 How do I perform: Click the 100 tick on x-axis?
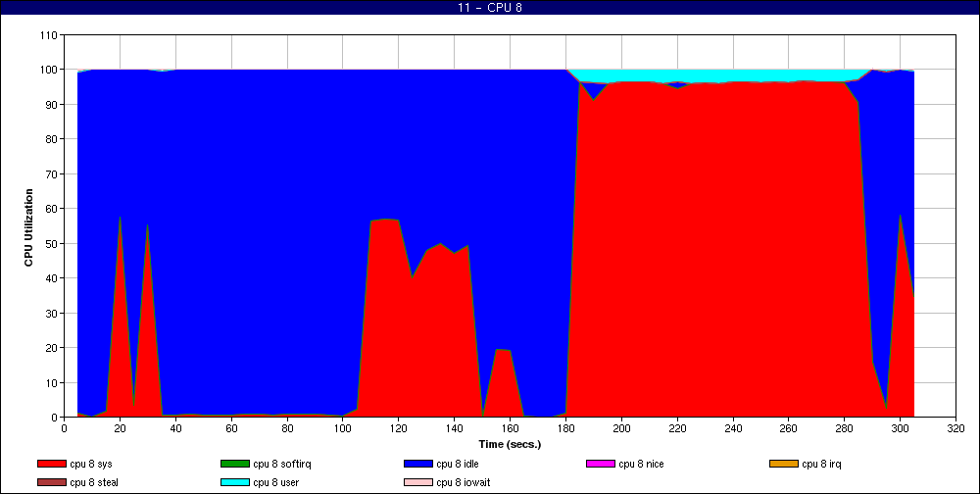342,428
